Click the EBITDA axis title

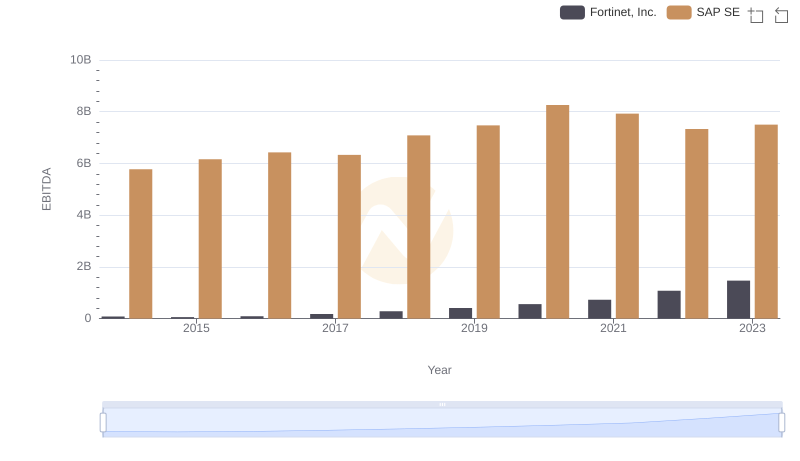[x=46, y=189]
